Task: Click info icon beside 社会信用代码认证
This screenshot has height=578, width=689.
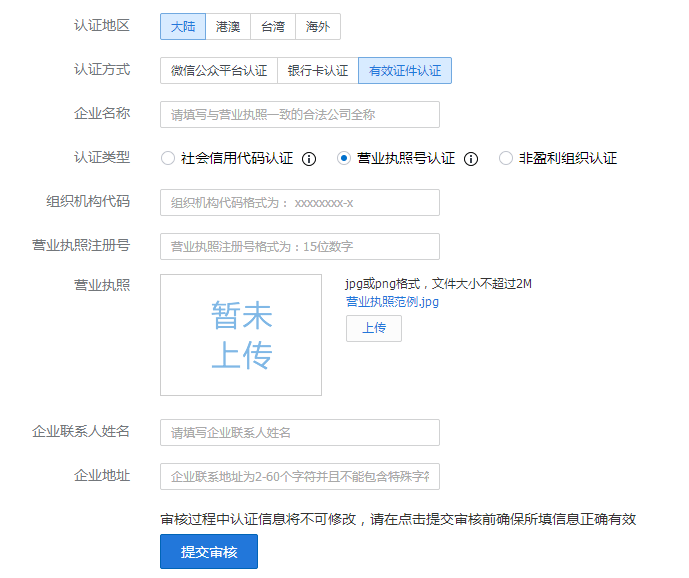Action: [x=309, y=159]
